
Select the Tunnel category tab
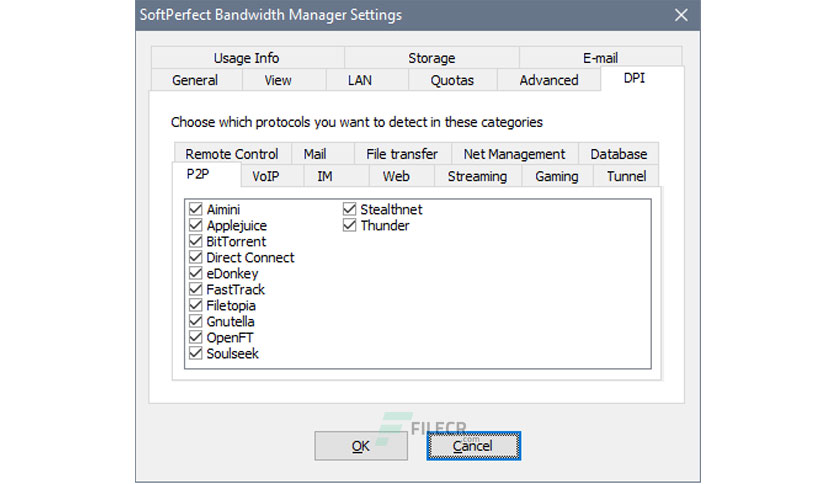[x=626, y=176]
